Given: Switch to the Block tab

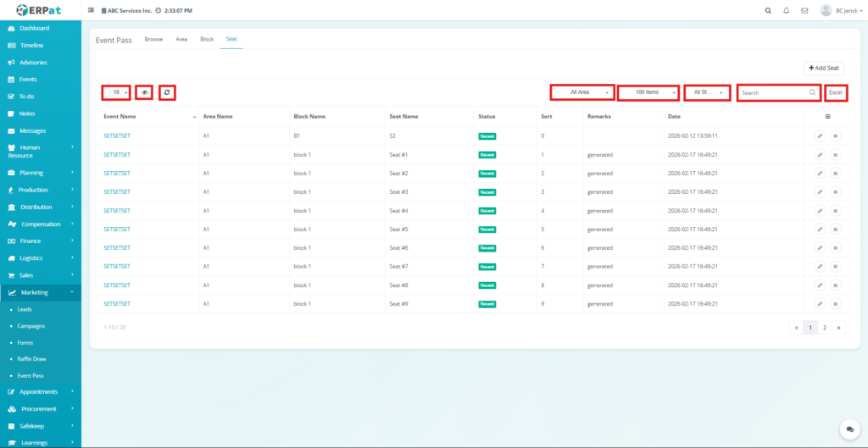Looking at the screenshot, I should click(207, 39).
